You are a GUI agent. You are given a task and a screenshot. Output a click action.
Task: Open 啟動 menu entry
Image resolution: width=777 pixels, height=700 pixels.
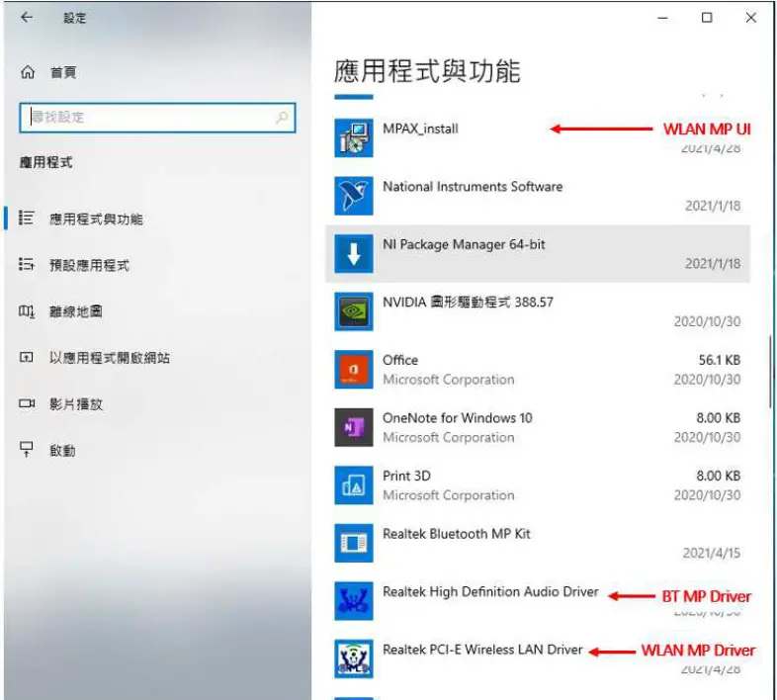point(62,451)
